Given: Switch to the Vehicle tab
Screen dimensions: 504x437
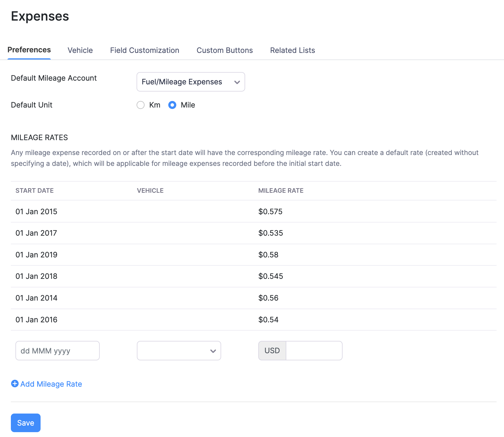Looking at the screenshot, I should click(80, 50).
